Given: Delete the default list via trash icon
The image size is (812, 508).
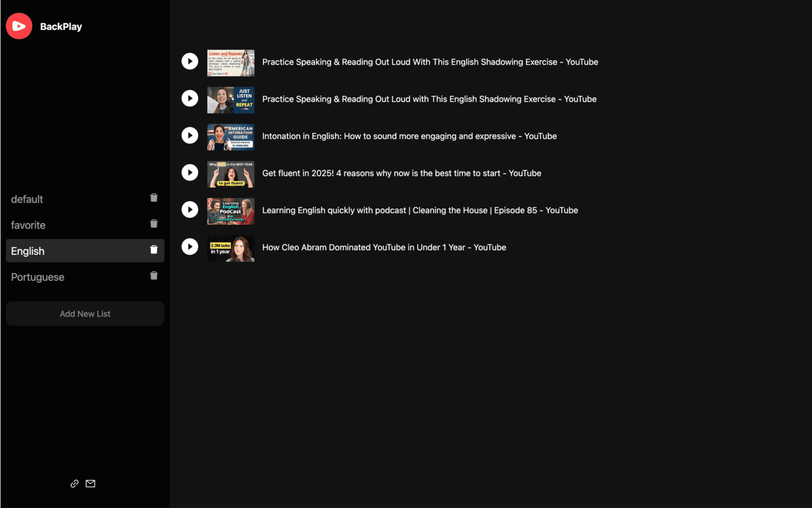Looking at the screenshot, I should pos(154,198).
